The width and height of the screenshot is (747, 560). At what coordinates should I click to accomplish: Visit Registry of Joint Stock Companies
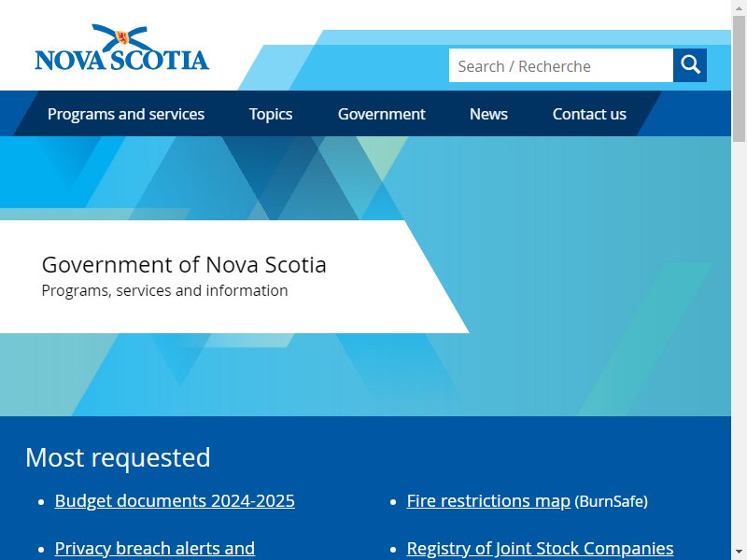(541, 549)
